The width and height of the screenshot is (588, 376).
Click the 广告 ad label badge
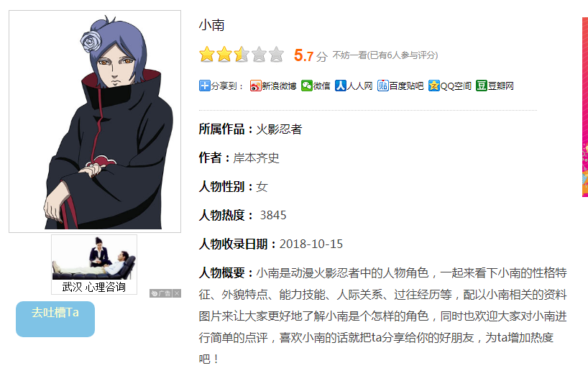pos(161,293)
